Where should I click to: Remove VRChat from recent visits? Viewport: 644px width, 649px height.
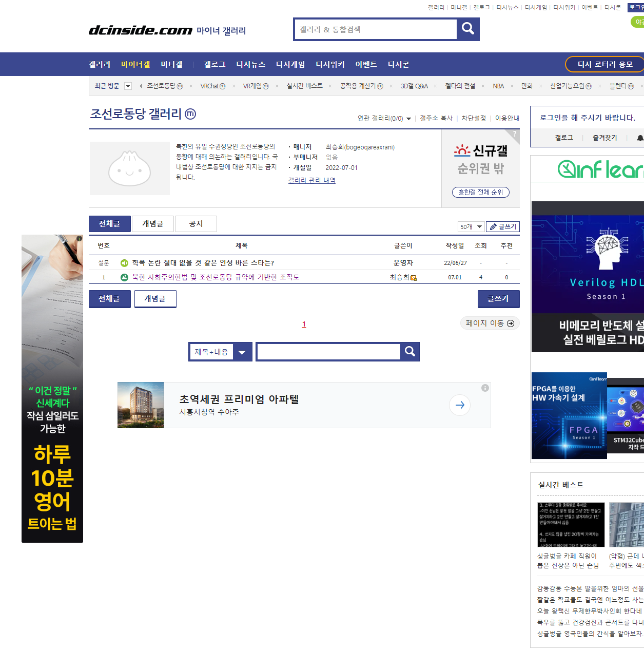233,86
